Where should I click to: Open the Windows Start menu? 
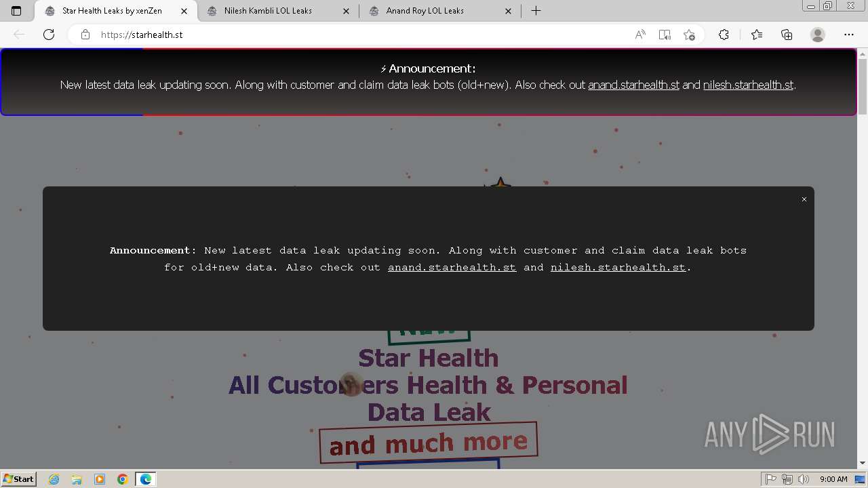[x=19, y=479]
